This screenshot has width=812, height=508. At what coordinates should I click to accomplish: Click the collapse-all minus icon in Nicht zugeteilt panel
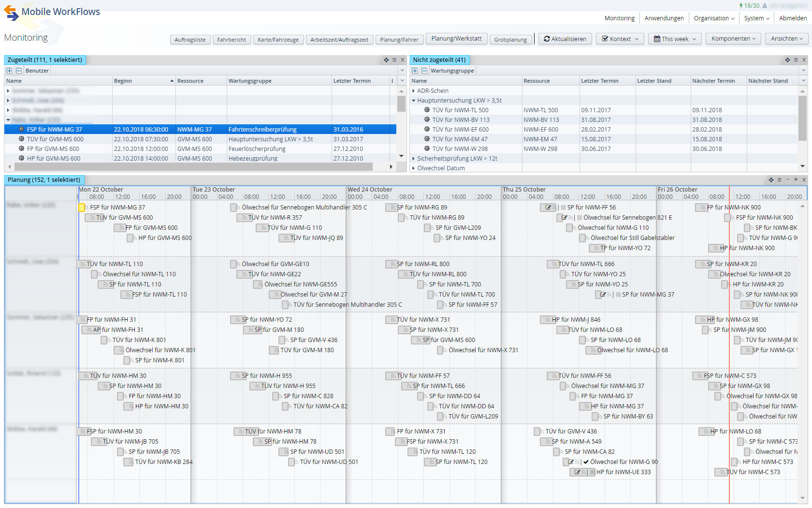tap(424, 71)
